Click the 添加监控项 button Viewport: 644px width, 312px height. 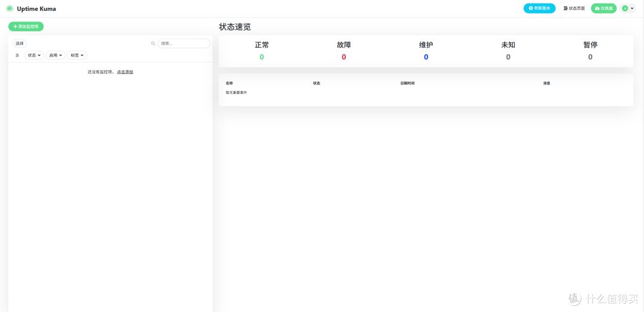click(26, 26)
